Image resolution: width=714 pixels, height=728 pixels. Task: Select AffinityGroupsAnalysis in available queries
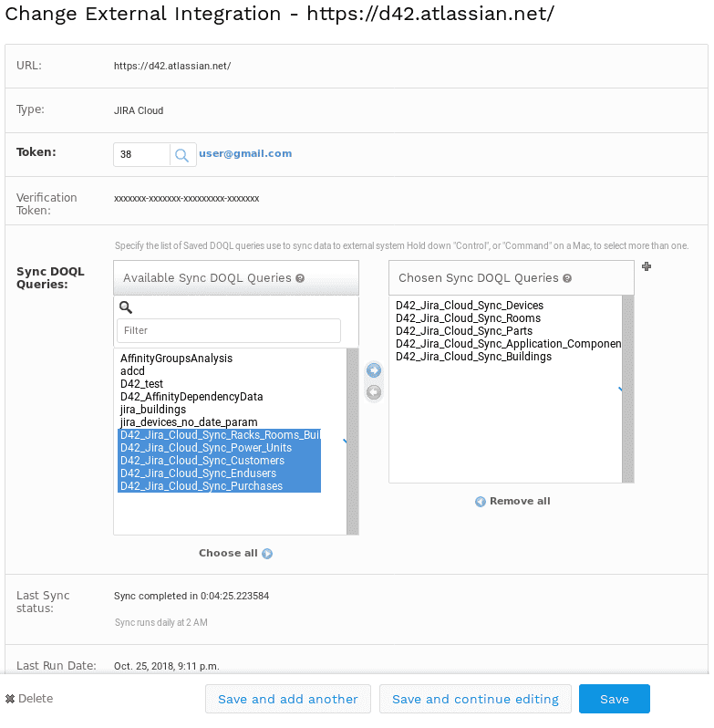(x=177, y=359)
